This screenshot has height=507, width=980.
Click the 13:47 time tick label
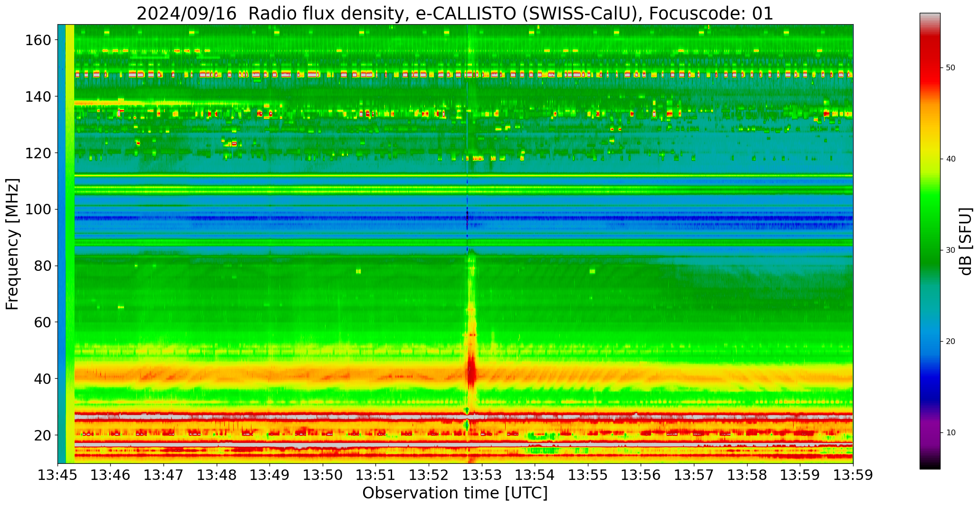point(164,476)
